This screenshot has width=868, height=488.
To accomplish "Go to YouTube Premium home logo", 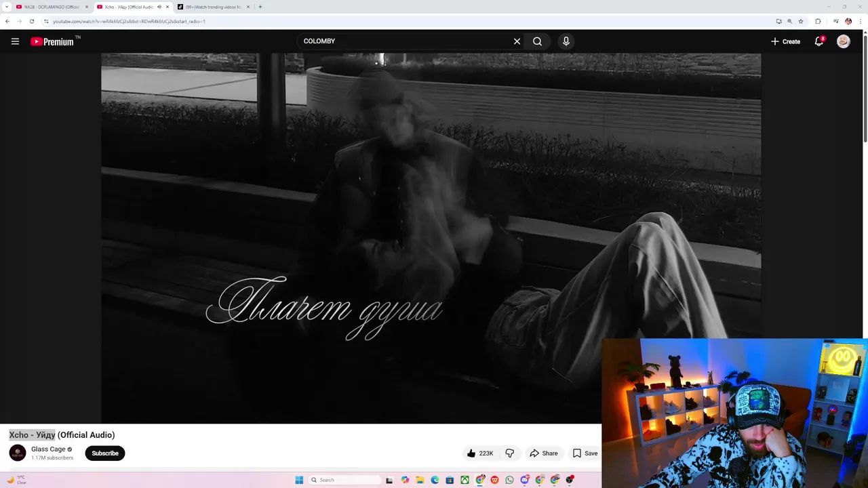I will (52, 41).
